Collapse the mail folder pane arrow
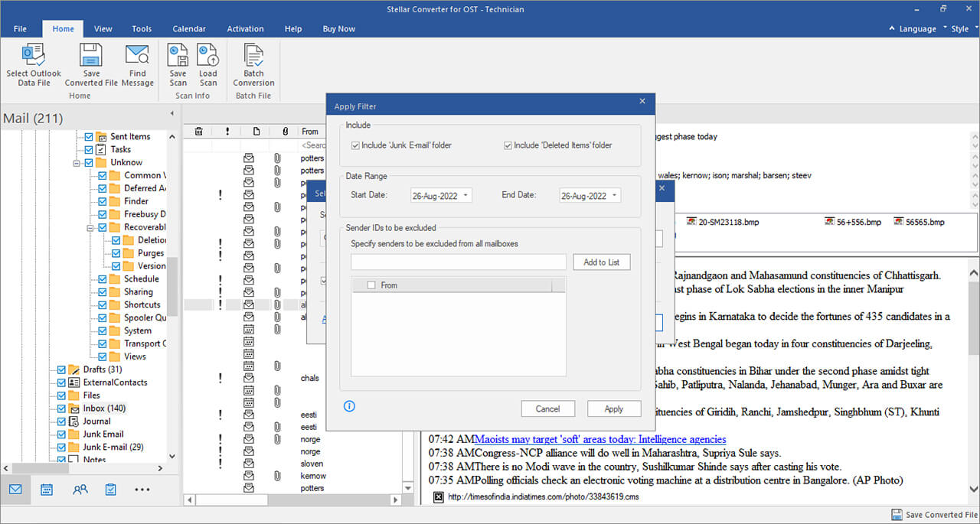Viewport: 980px width, 524px height. [171, 113]
